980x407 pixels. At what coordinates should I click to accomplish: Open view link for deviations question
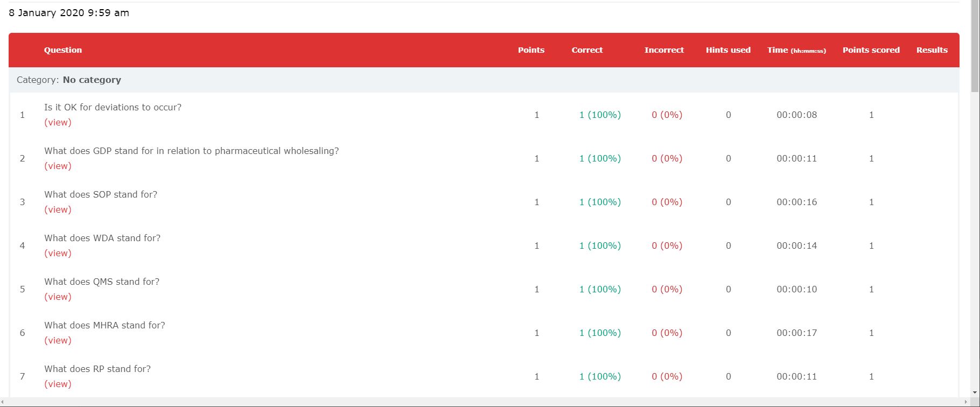(58, 122)
